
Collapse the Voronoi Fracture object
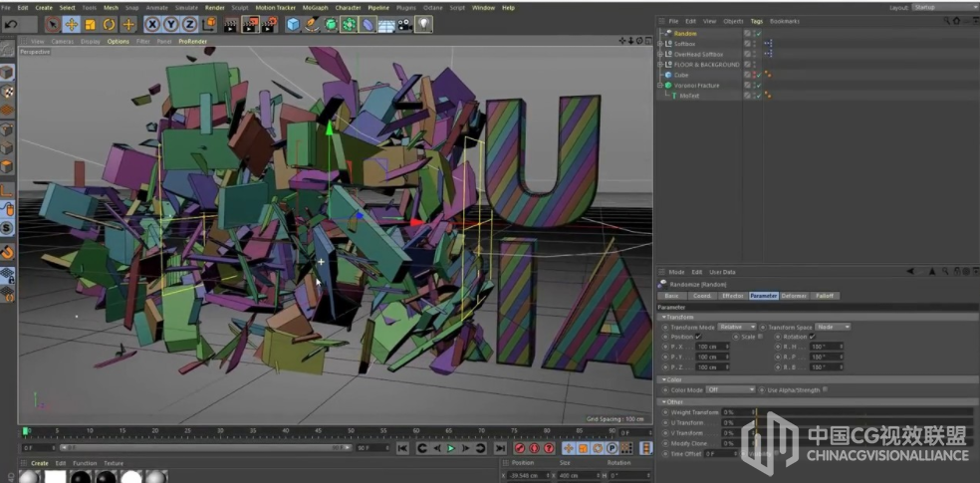[660, 85]
